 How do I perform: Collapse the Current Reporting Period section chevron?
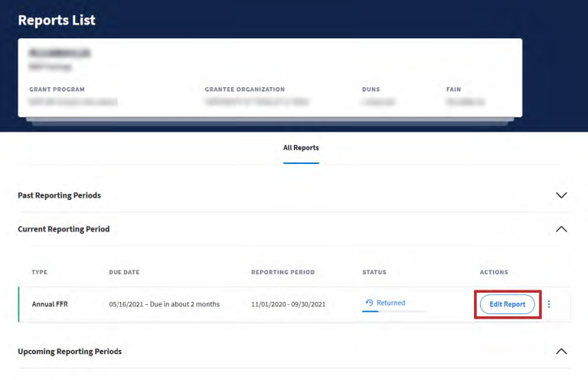coord(561,229)
